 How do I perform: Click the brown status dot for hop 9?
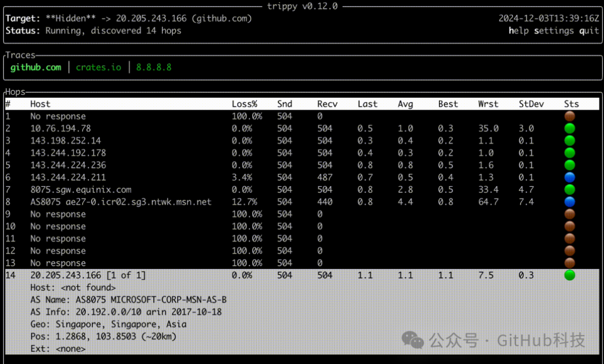(x=570, y=214)
